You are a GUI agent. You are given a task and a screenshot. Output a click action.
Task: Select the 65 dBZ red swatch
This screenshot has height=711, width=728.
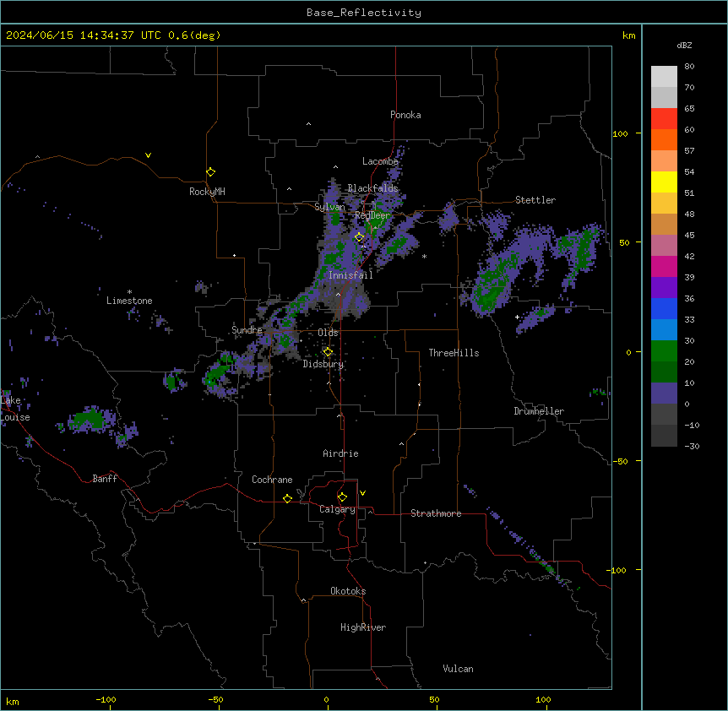tap(664, 119)
